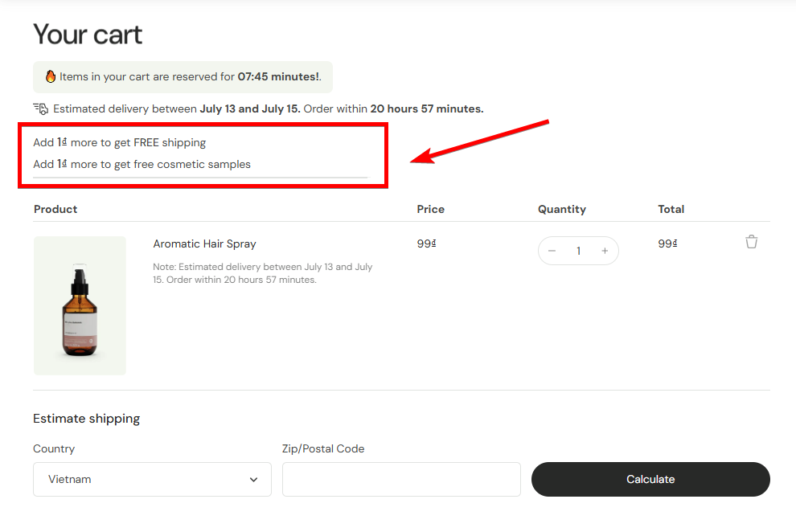Click the 07:45 minutes reservation timer text
Viewport: 796px width, 532px height.
click(x=278, y=76)
